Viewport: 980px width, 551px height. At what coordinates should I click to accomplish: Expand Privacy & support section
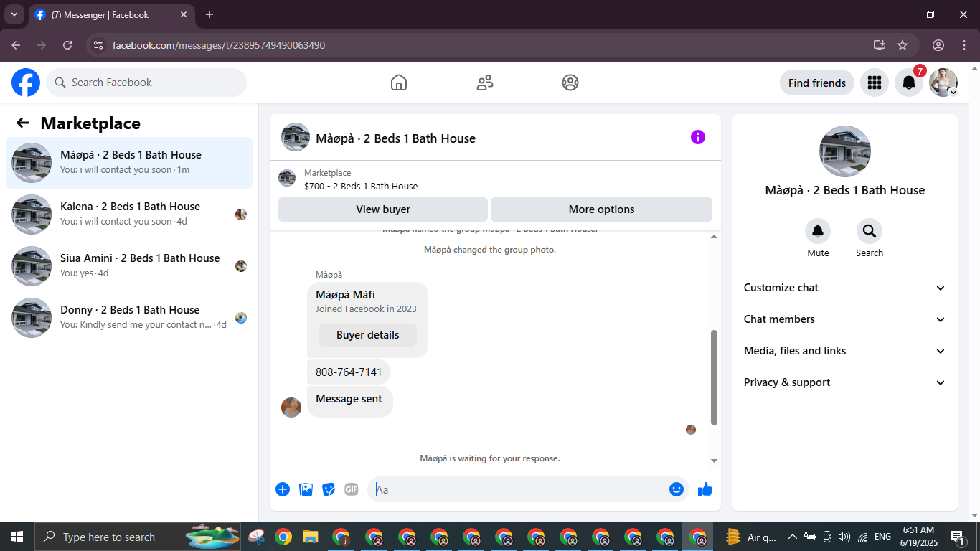point(845,382)
